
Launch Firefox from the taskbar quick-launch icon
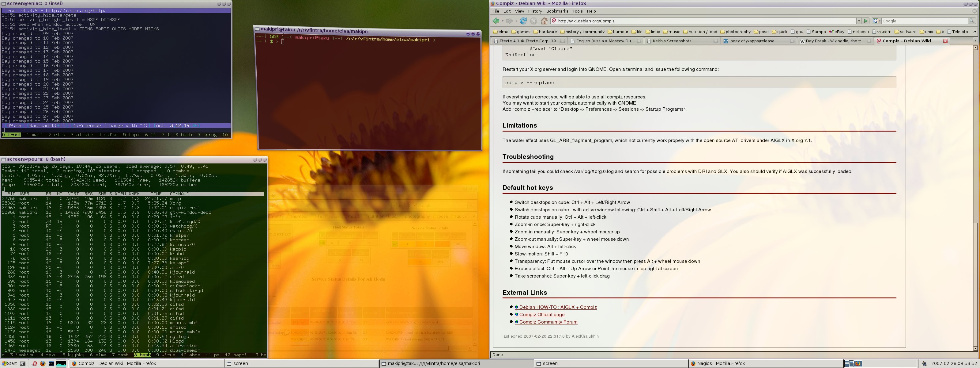(x=43, y=363)
